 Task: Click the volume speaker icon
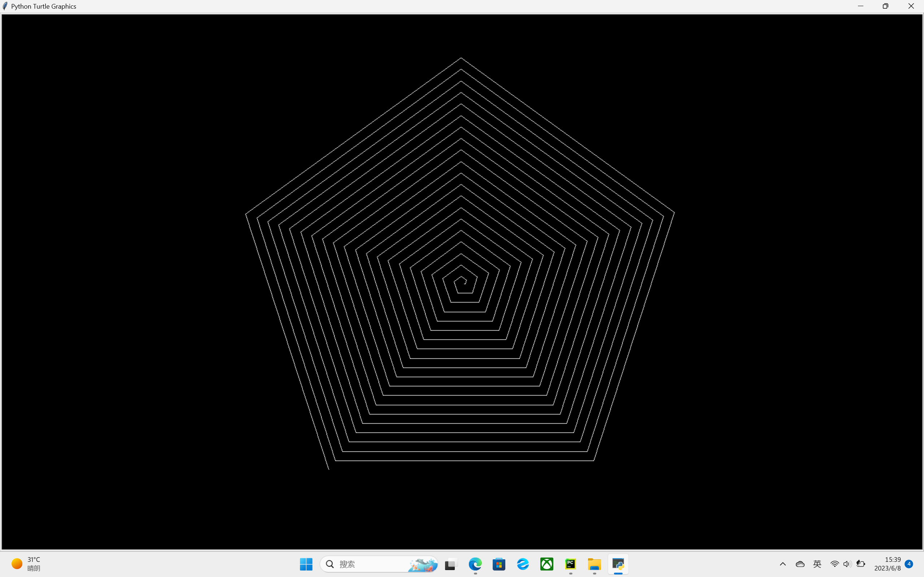coord(847,564)
